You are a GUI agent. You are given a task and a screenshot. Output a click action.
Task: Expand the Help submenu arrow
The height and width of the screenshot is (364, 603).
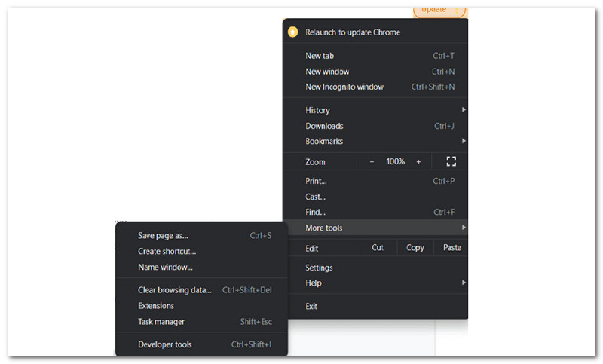[464, 283]
